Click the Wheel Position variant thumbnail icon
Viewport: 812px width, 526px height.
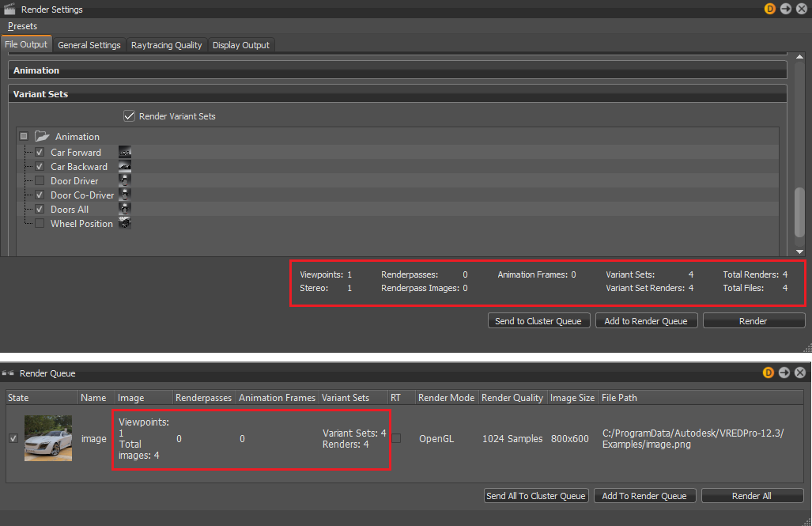[125, 223]
